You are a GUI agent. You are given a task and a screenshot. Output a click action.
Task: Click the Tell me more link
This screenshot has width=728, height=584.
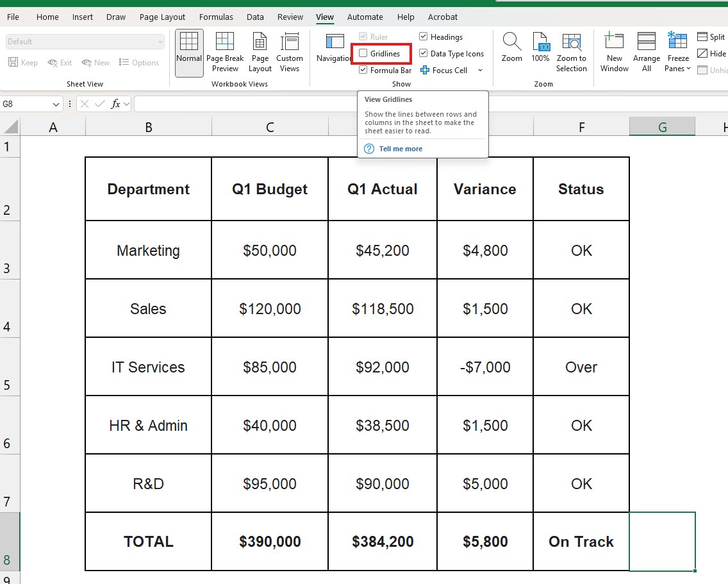(x=401, y=148)
